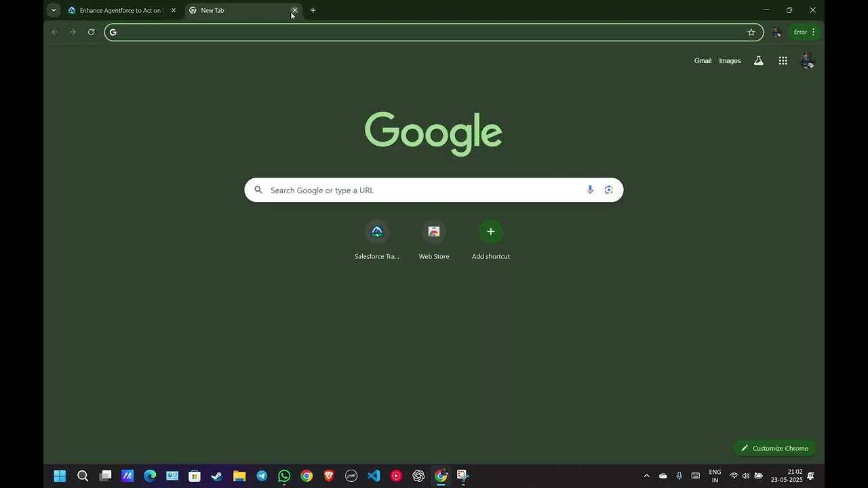The height and width of the screenshot is (488, 868).
Task: Search by image with Google Lens icon
Action: pyautogui.click(x=608, y=190)
